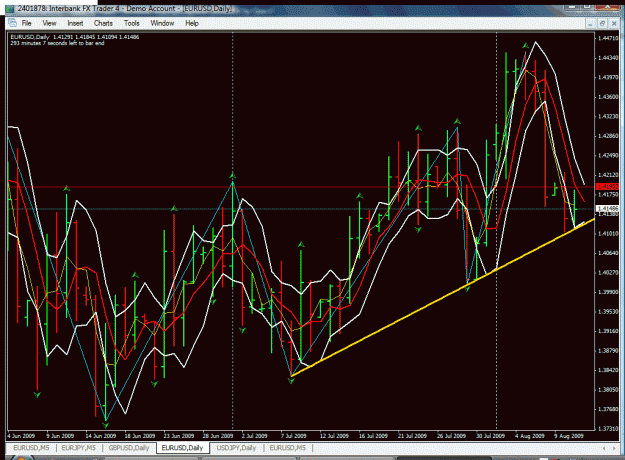625x460 pixels.
Task: Switch to the EURJPY,M5 chart tab
Action: [79, 448]
